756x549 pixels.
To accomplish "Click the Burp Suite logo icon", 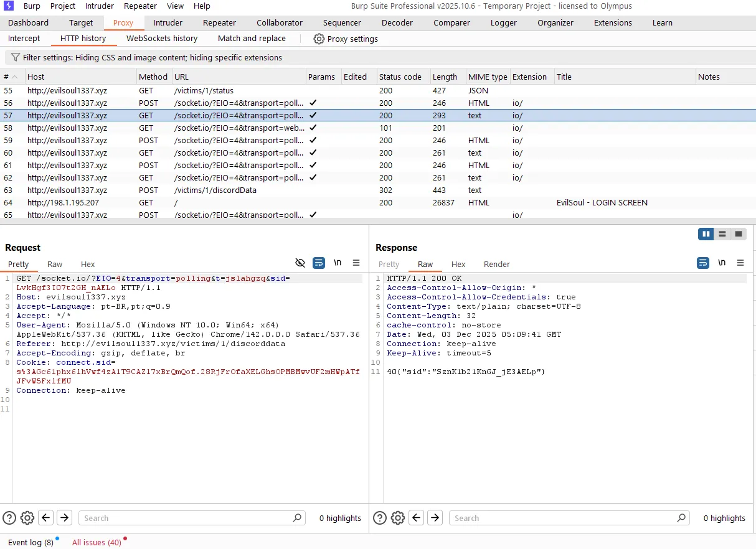I will [9, 6].
